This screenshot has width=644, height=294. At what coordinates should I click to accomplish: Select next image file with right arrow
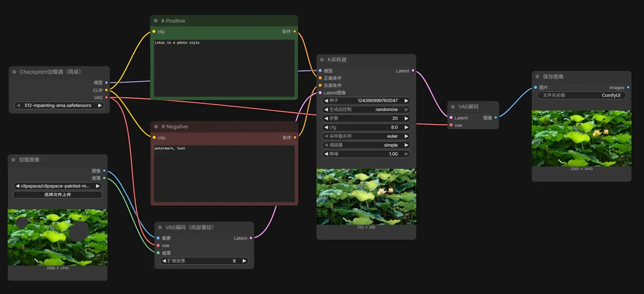point(98,186)
